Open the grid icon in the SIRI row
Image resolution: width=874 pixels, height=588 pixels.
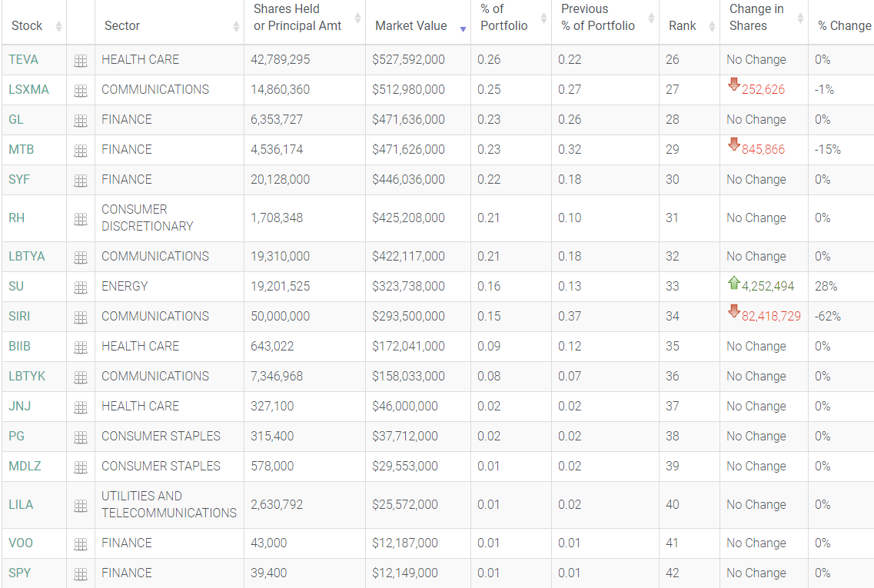81,317
